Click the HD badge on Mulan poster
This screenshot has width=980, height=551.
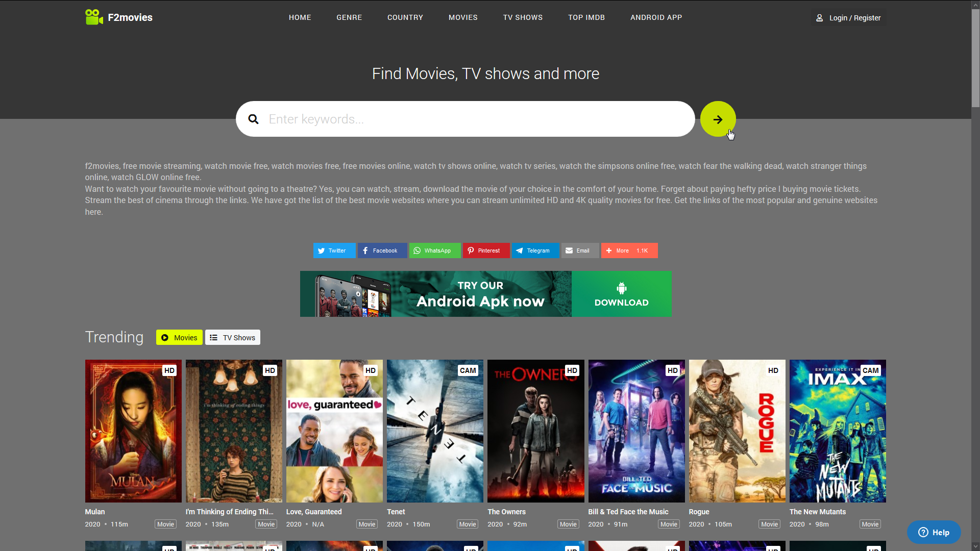tap(169, 370)
